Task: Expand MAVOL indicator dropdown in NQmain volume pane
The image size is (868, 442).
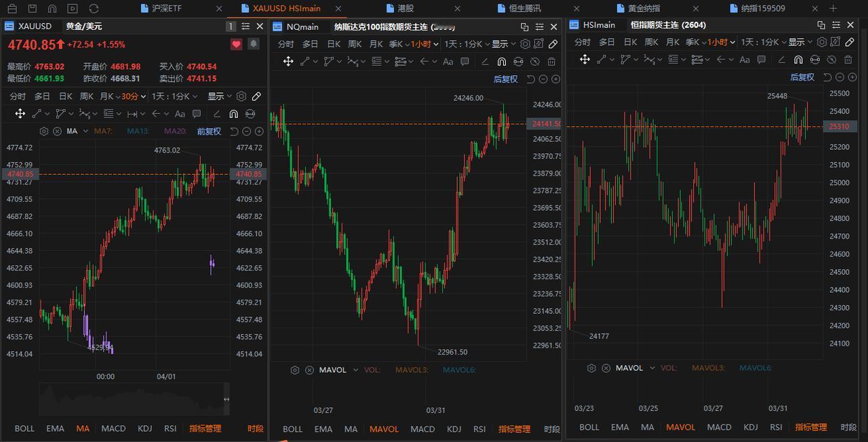Action: pos(355,370)
